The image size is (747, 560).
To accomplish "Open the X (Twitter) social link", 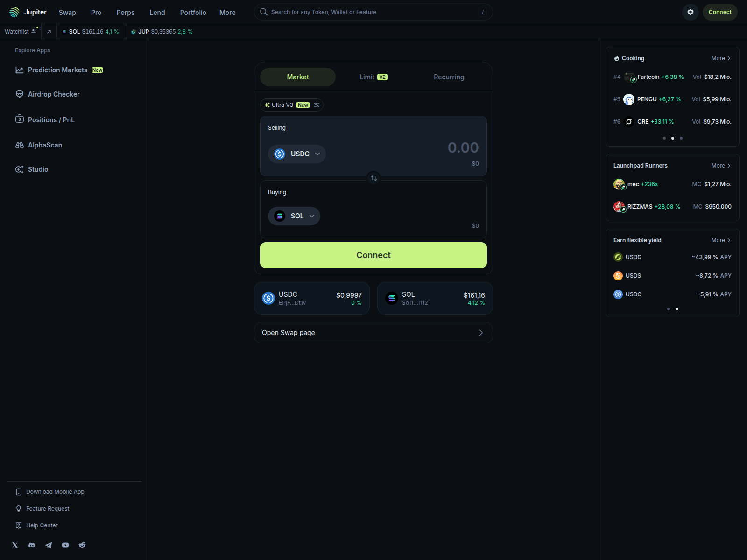I will (x=15, y=545).
